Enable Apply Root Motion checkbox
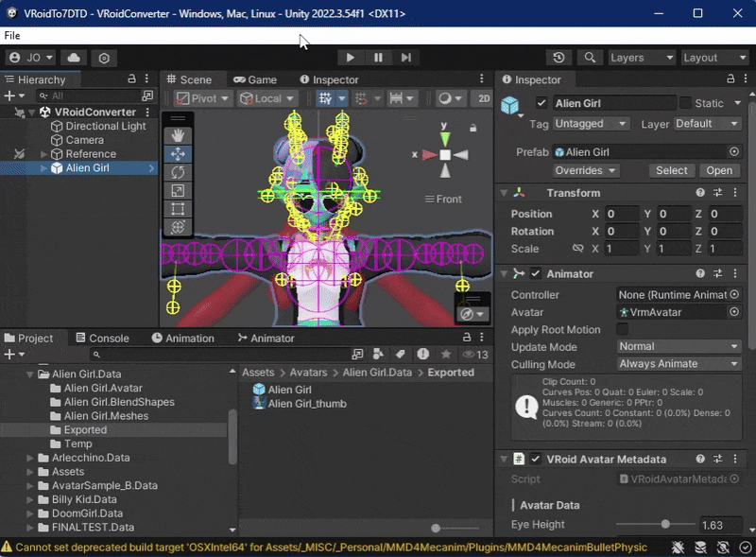 (623, 329)
